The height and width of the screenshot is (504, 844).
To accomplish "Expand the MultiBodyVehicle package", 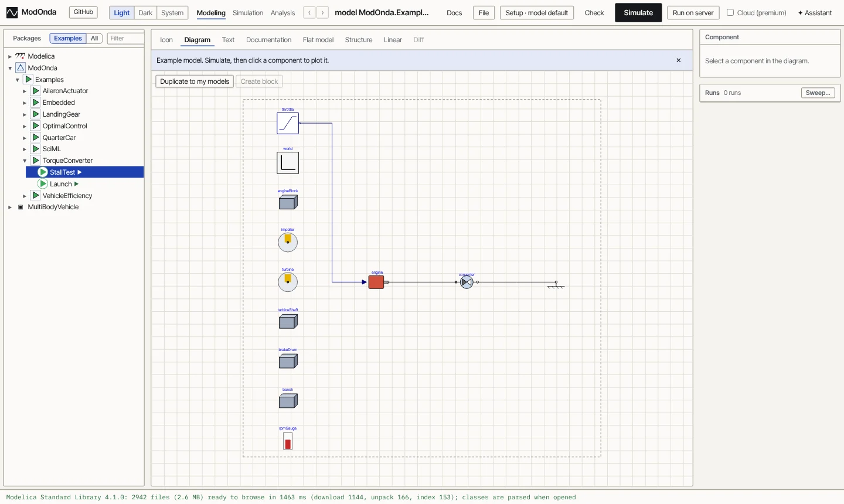I will click(10, 207).
